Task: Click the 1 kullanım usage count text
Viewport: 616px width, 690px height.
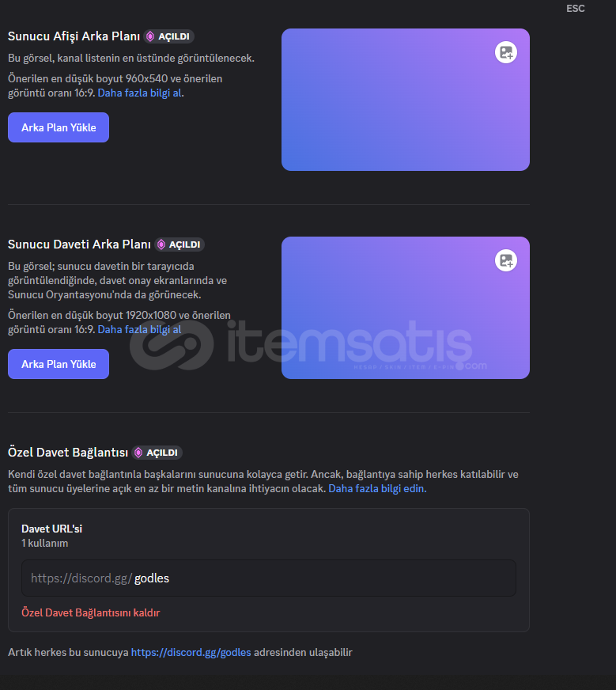Action: (x=45, y=544)
